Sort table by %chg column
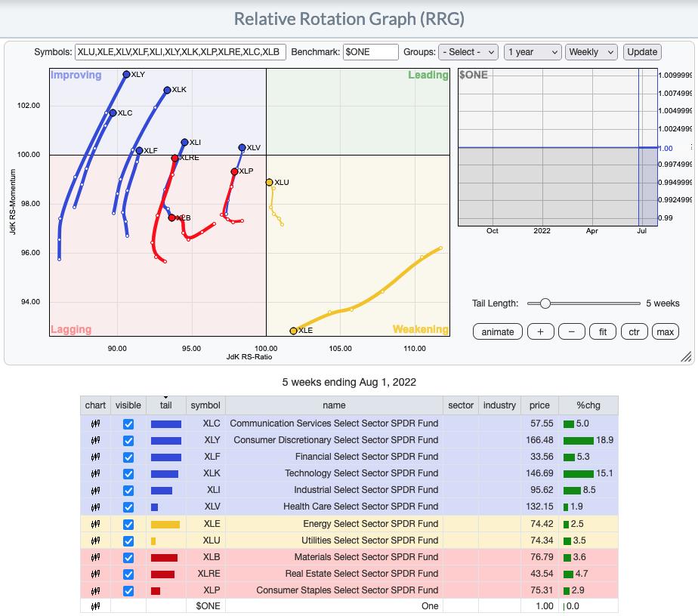The image size is (698, 616). tap(588, 405)
